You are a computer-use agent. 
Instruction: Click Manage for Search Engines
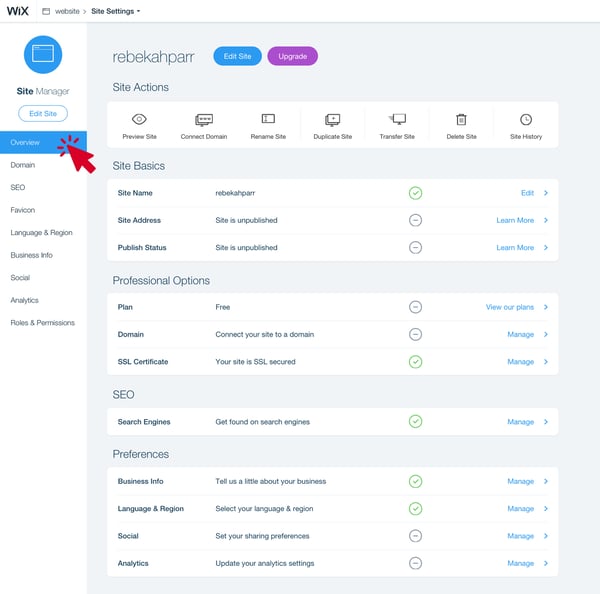520,422
